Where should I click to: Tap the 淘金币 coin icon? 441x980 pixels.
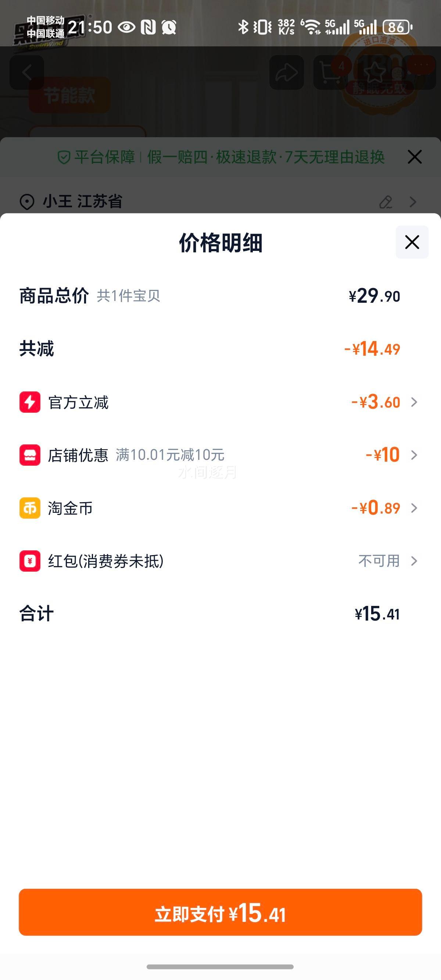coord(30,508)
